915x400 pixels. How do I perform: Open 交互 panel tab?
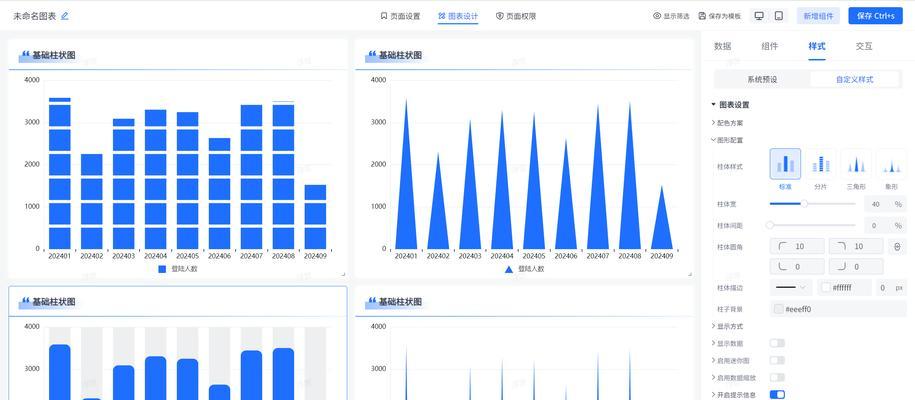[x=864, y=46]
